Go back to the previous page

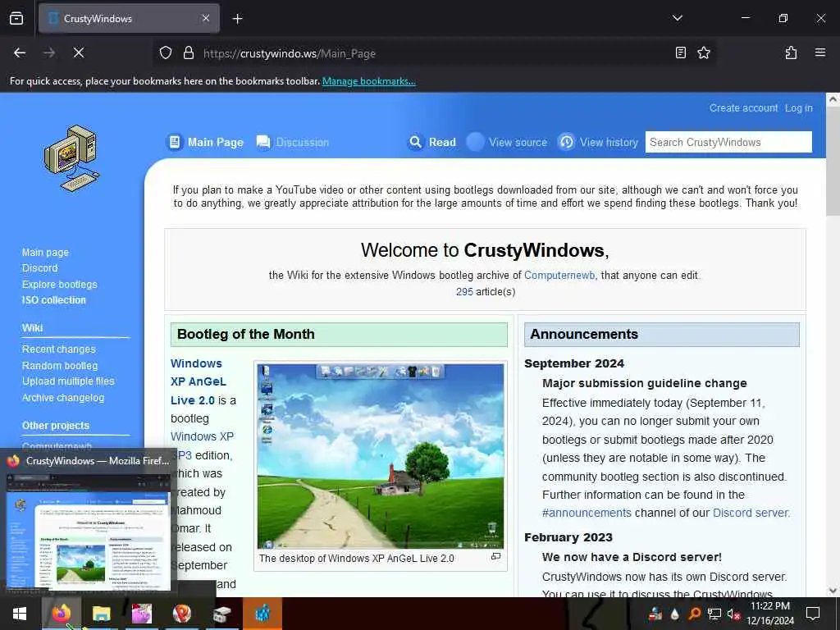[20, 52]
